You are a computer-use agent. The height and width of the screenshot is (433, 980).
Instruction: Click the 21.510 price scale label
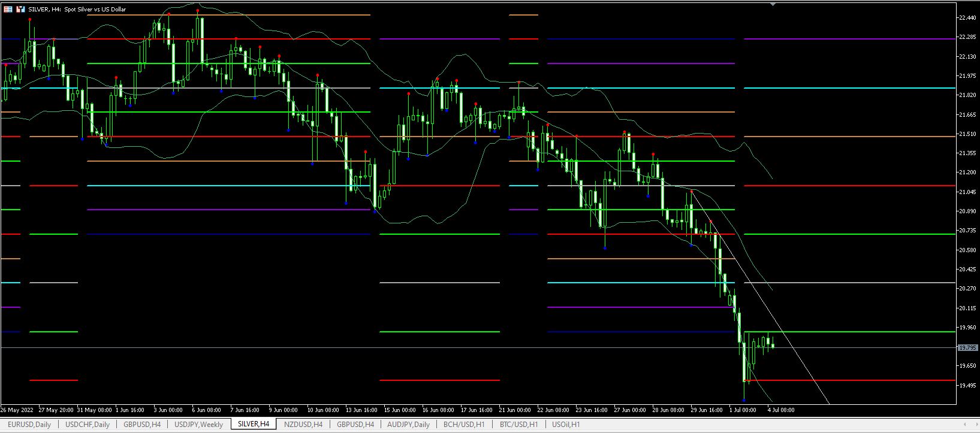tap(967, 134)
